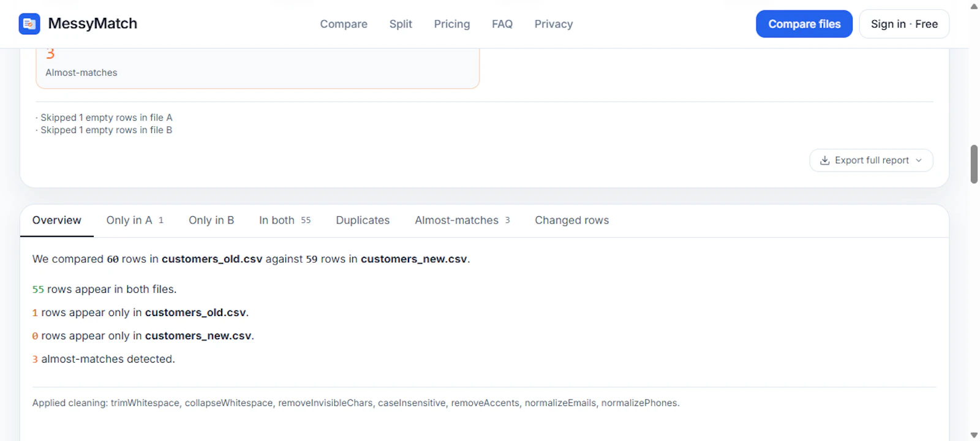Click 'Skipped 1 empty rows in file B'
Screen dimensions: 980x441
pyautogui.click(x=104, y=130)
